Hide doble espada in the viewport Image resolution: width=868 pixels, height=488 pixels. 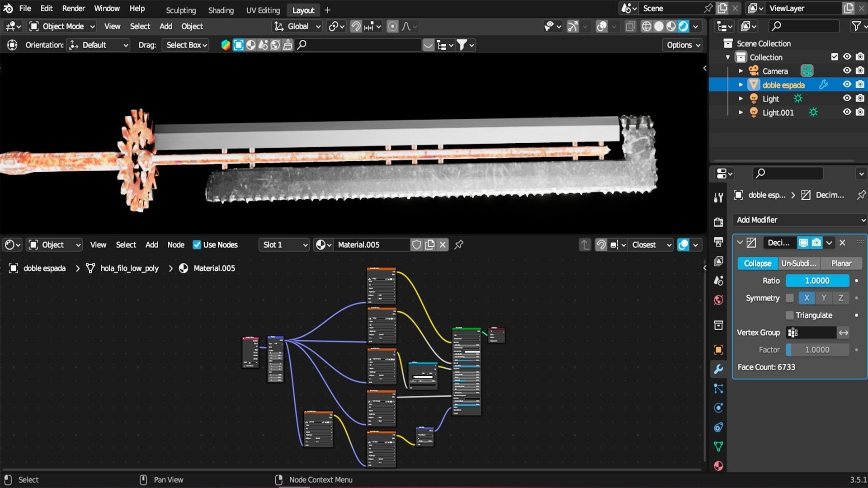click(x=847, y=84)
